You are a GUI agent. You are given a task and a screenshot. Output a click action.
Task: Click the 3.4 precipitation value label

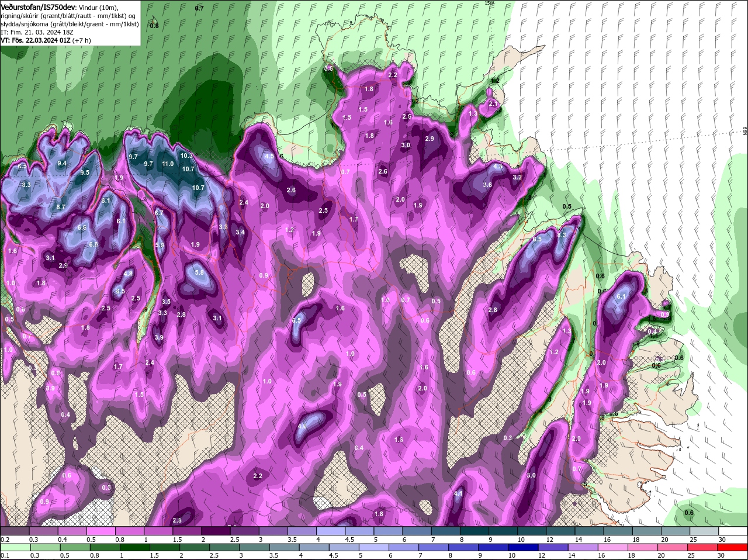tap(240, 232)
